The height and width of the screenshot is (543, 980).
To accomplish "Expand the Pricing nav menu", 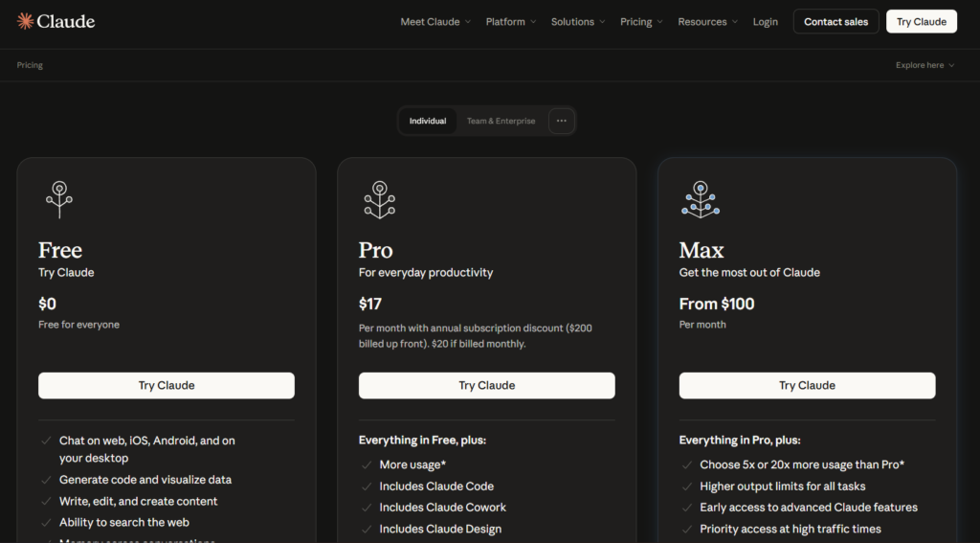I will click(641, 21).
